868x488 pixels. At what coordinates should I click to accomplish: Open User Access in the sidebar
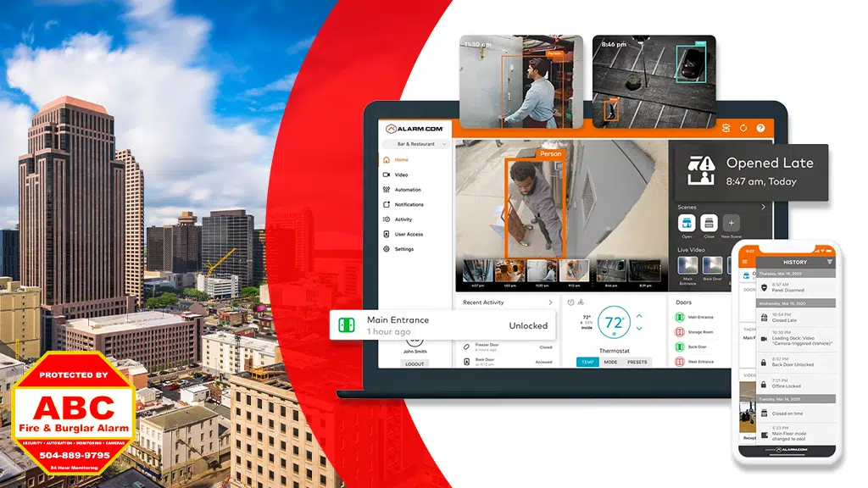click(408, 235)
